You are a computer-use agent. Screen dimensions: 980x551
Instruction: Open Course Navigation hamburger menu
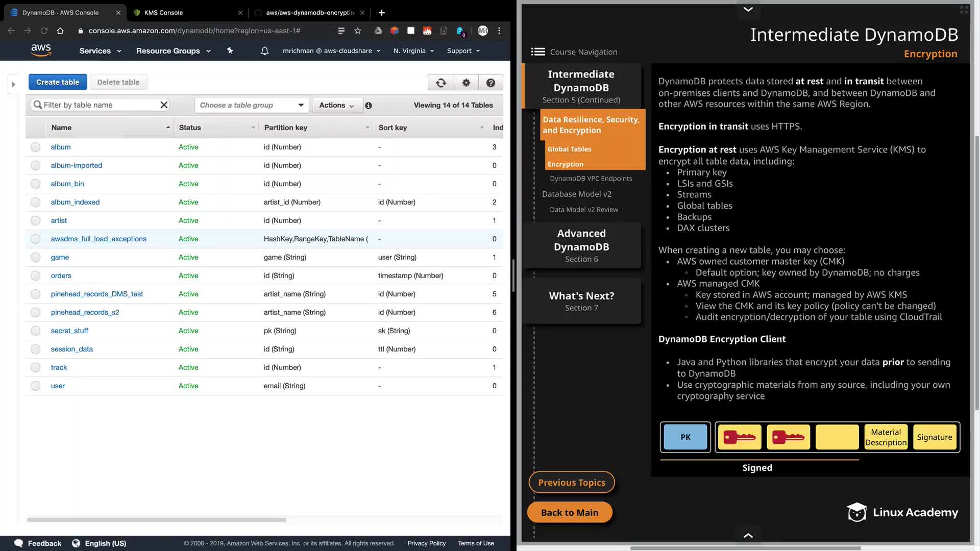pos(537,52)
